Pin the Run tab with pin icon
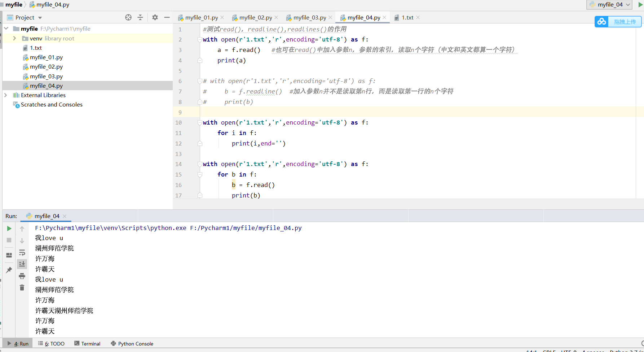The width and height of the screenshot is (644, 352). pos(9,270)
